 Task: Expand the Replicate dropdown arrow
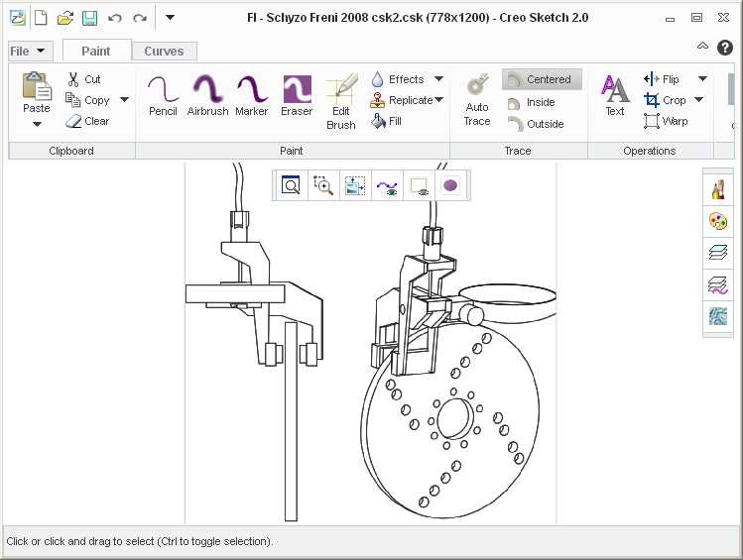pos(438,100)
